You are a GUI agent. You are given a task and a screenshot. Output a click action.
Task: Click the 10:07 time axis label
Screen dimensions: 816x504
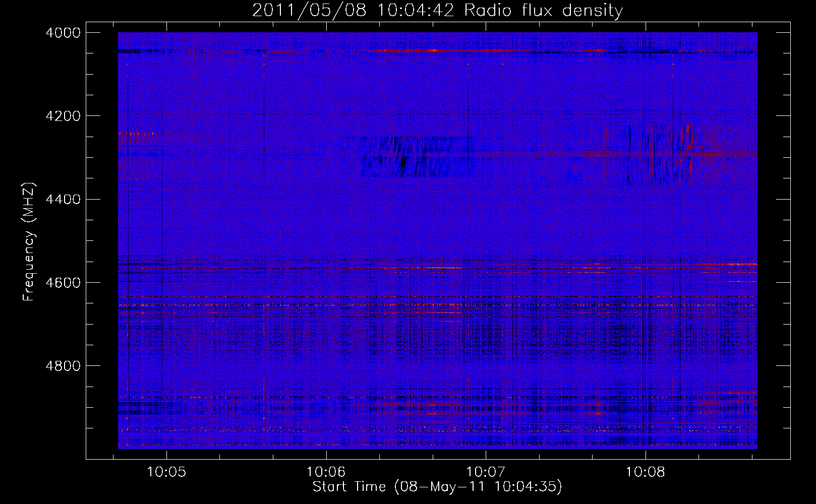click(486, 472)
